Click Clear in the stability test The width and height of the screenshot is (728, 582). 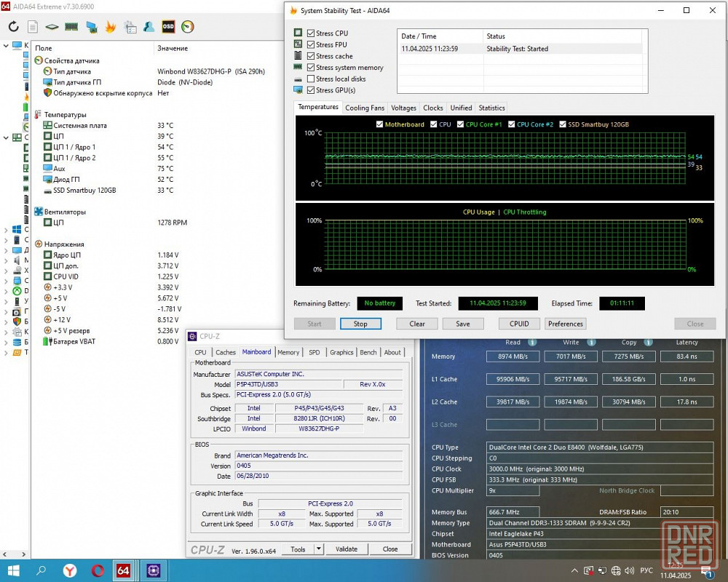click(417, 324)
